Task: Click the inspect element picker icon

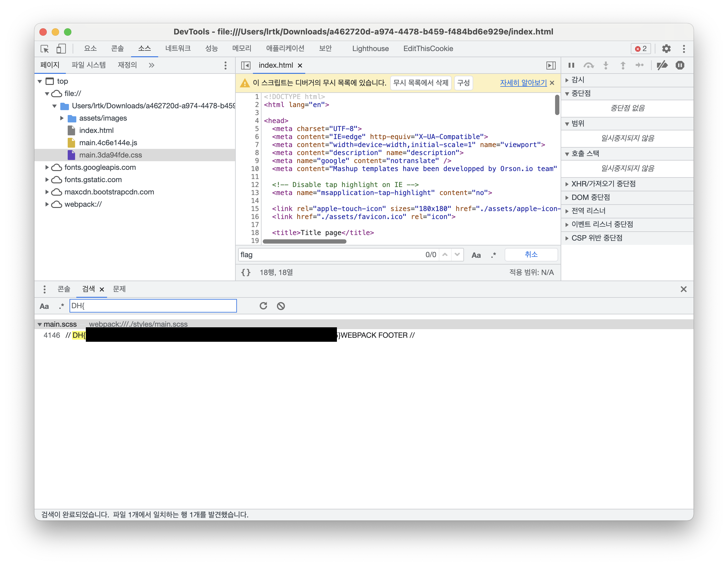Action: (45, 49)
